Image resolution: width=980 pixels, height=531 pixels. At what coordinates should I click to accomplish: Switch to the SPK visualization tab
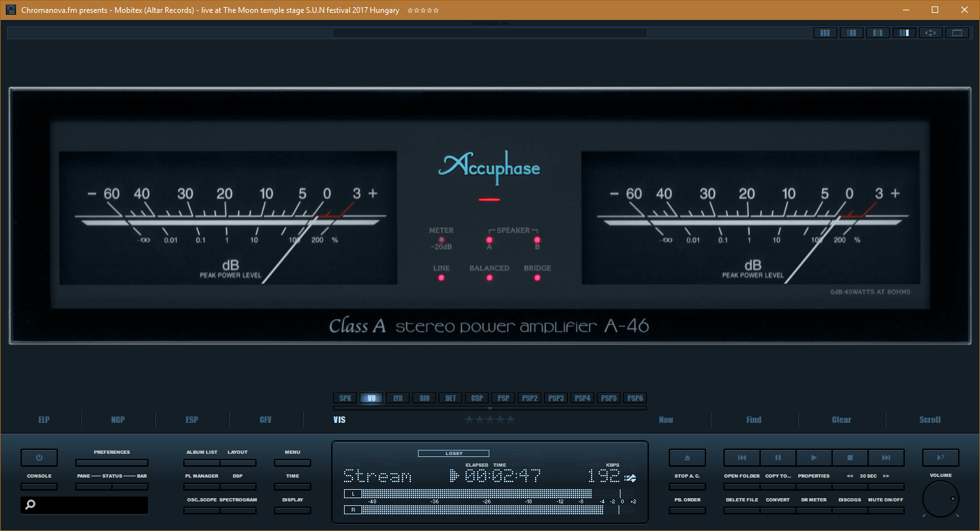(x=345, y=398)
